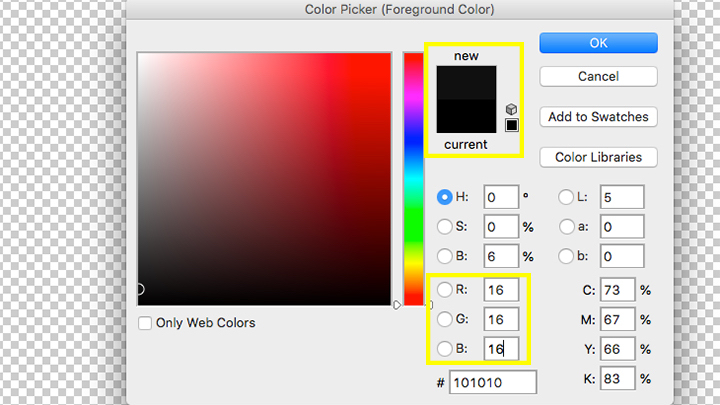720x405 pixels.
Task: Click Add to Swatches button
Action: (x=598, y=117)
